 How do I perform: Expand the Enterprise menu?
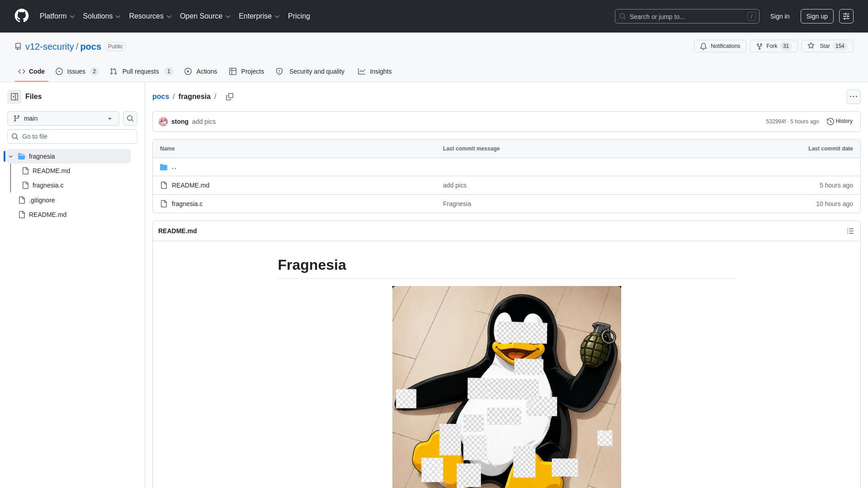tap(259, 16)
